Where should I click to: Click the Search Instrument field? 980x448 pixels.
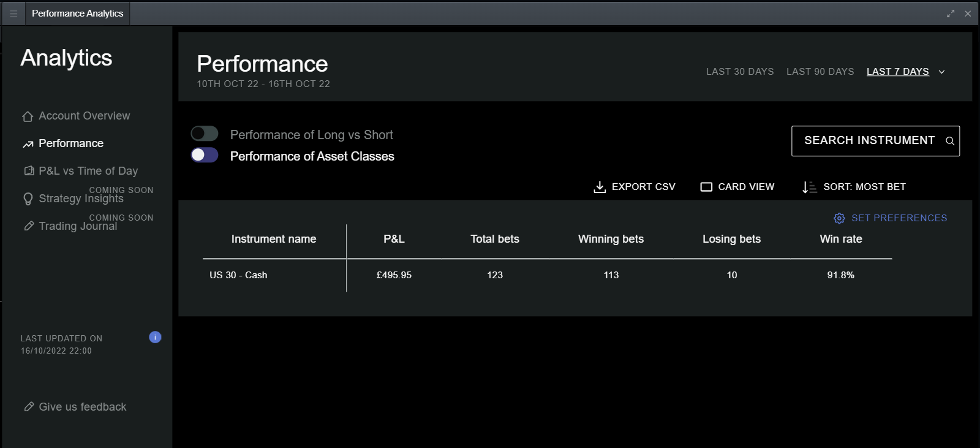click(x=869, y=141)
